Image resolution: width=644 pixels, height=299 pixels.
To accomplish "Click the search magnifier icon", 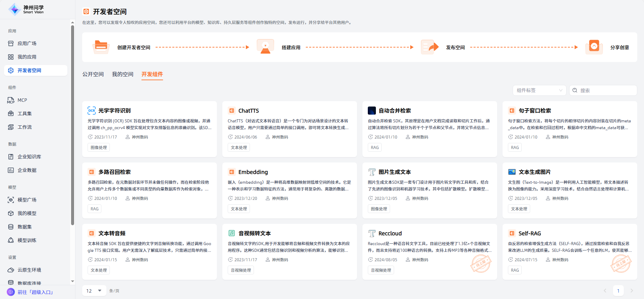I will (575, 90).
